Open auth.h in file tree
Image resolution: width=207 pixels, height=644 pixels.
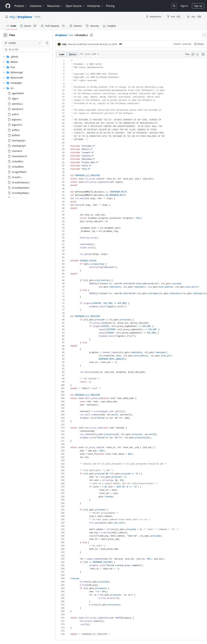click(x=15, y=115)
